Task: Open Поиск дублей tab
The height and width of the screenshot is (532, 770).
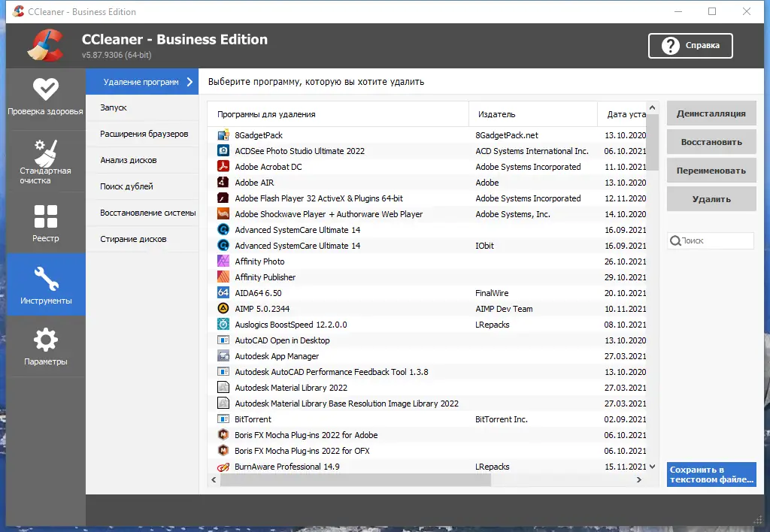Action: coord(142,186)
